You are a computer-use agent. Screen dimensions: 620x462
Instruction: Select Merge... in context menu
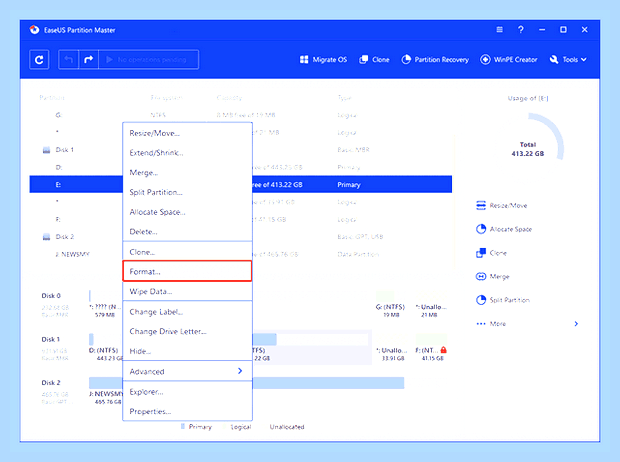point(187,172)
